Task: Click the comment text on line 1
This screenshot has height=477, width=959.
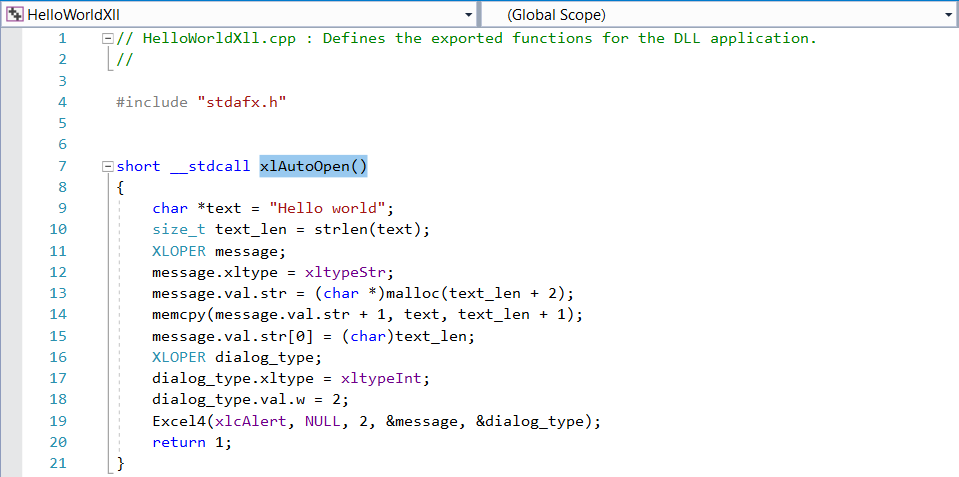Action: pos(466,39)
